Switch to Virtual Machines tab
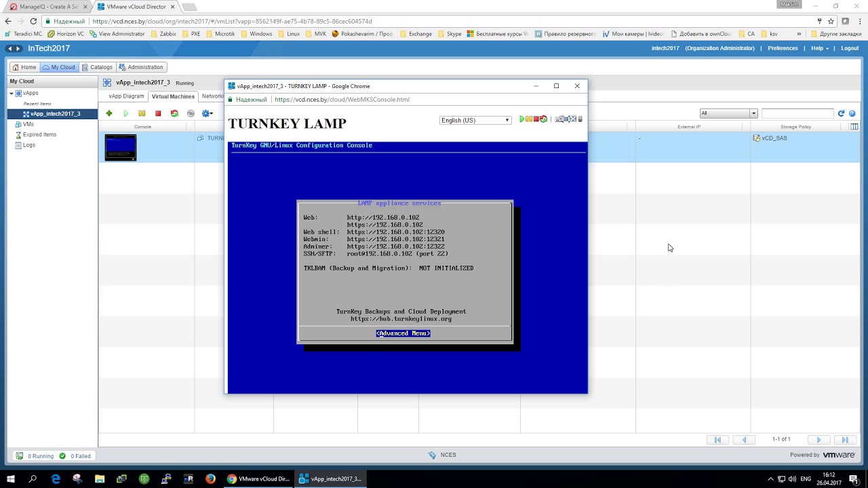The image size is (868, 488). coord(173,96)
